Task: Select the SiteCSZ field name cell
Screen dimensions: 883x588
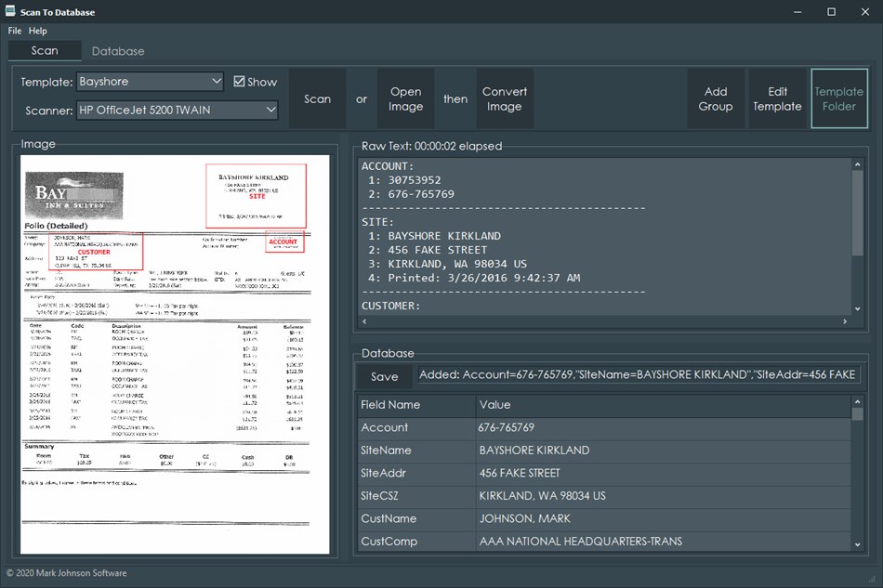Action: click(x=416, y=496)
